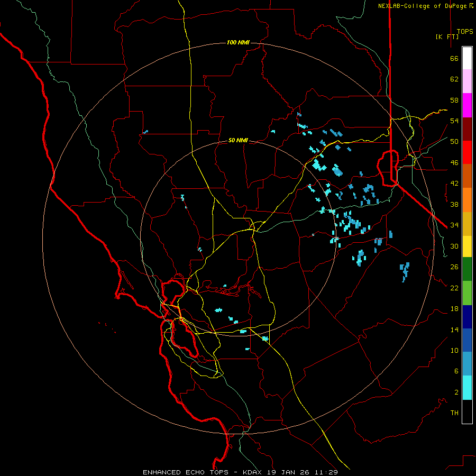Click the medium blue legend swatch
476x476 pixels.
(467, 340)
